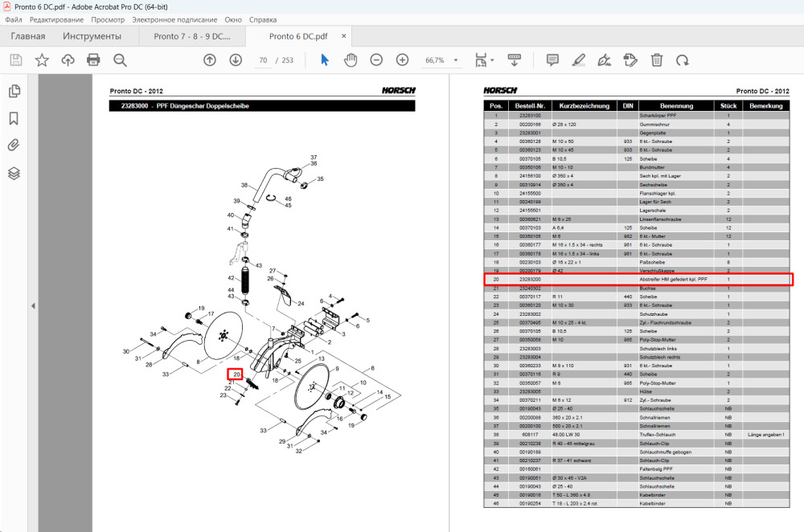Click the Flanschlager kpl. entry
Image resolution: width=804 pixels, height=532 pixels.
(x=658, y=193)
